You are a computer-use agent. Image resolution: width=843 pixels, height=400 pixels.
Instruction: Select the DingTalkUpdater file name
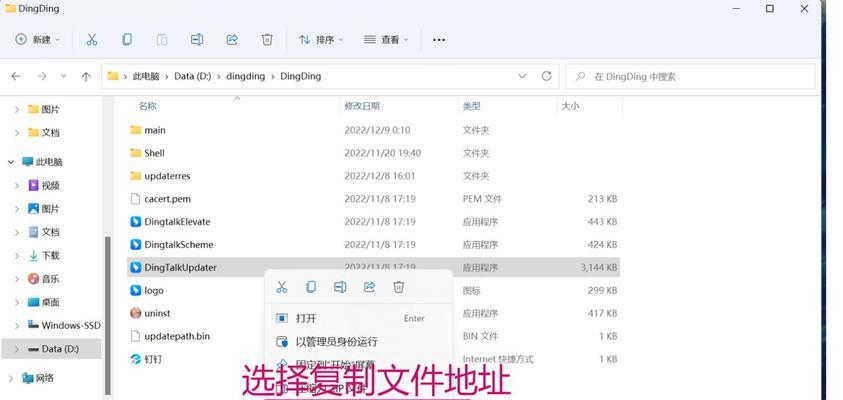pyautogui.click(x=180, y=267)
